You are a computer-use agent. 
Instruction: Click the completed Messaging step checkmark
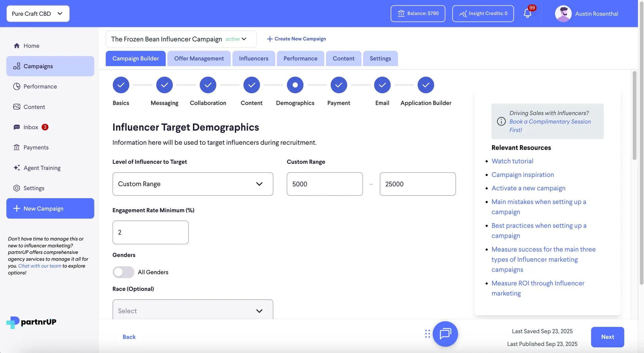pos(164,85)
